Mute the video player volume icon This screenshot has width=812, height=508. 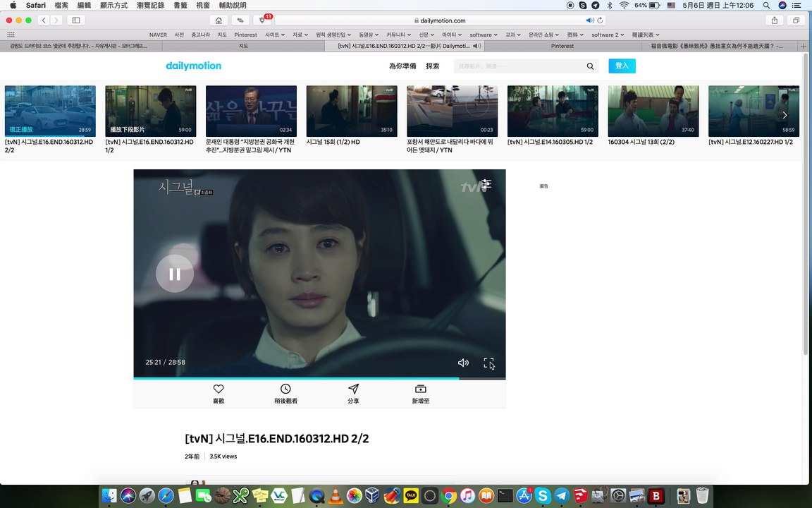pyautogui.click(x=464, y=363)
